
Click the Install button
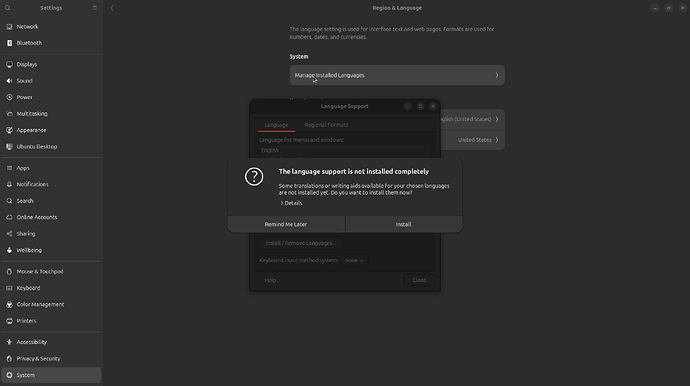tap(404, 224)
